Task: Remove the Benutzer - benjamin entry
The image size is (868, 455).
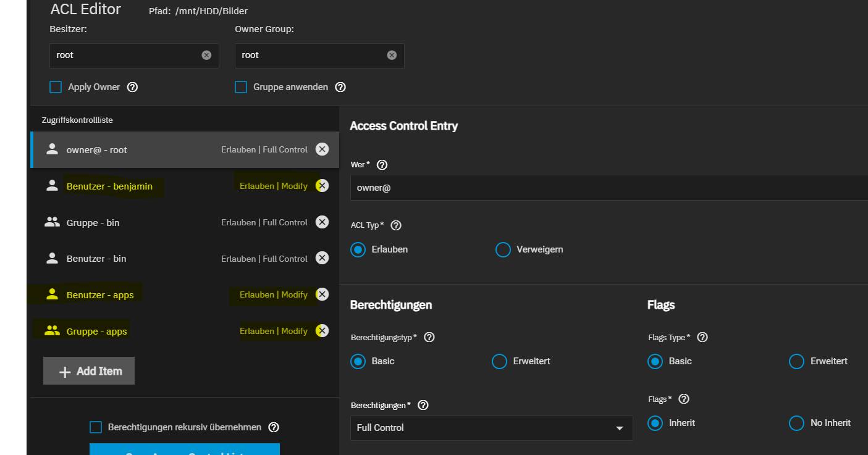Action: tap(322, 186)
